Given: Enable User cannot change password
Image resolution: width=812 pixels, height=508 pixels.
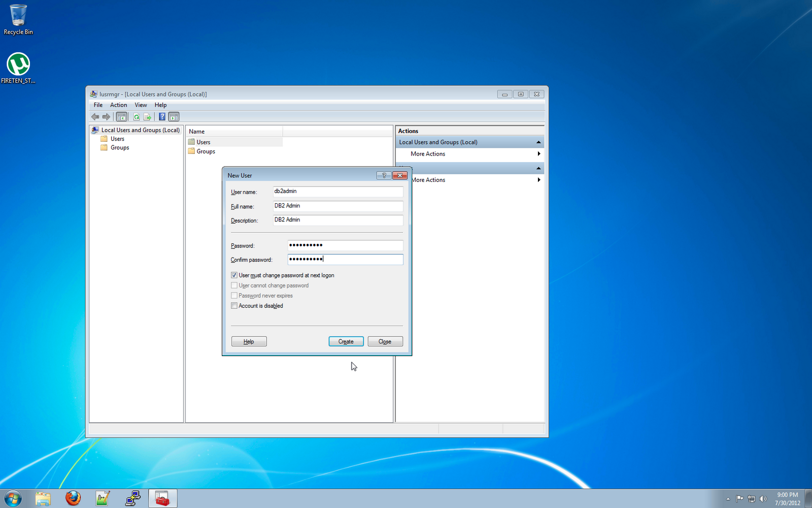Looking at the screenshot, I should [x=234, y=285].
